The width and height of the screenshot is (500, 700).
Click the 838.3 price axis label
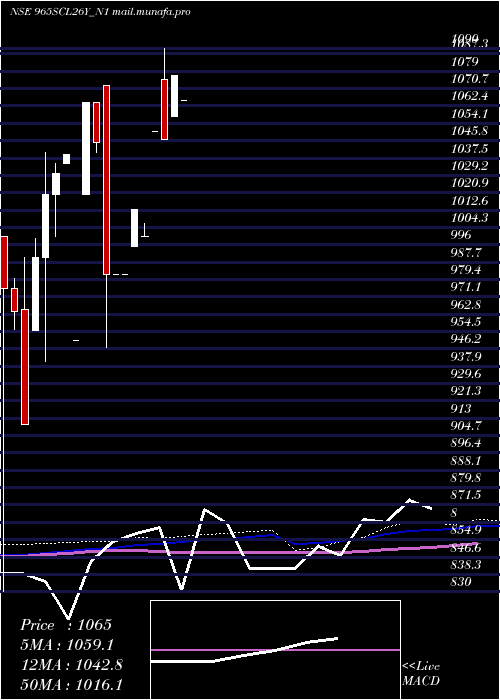(x=467, y=565)
